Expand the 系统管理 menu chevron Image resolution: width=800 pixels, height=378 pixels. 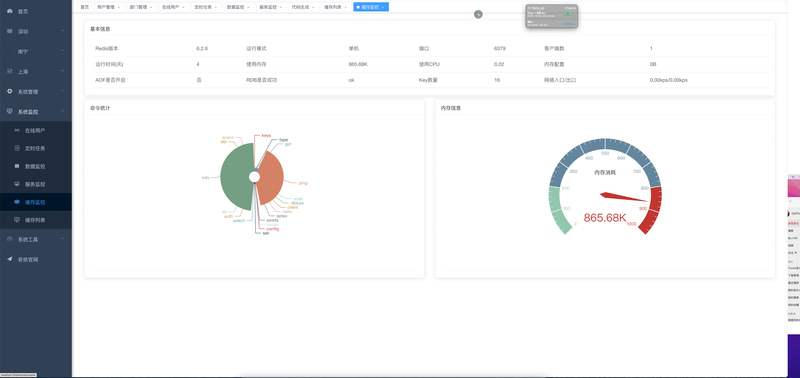62,91
